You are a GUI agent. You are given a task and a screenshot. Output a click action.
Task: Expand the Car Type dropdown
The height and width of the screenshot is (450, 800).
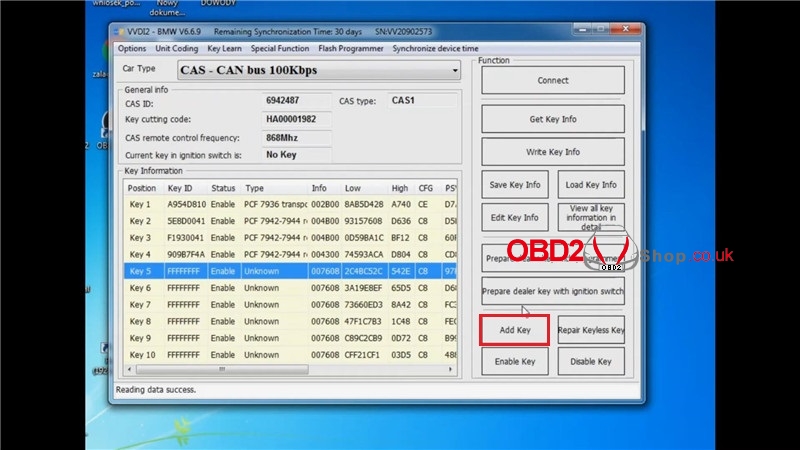(455, 70)
